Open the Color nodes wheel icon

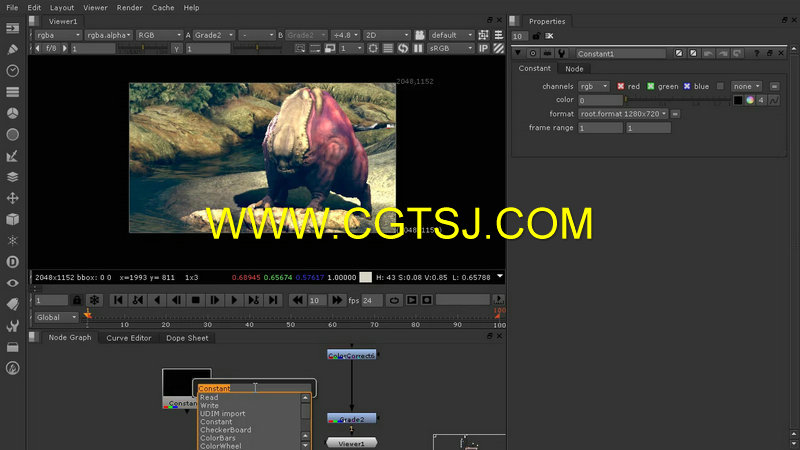tap(12, 113)
